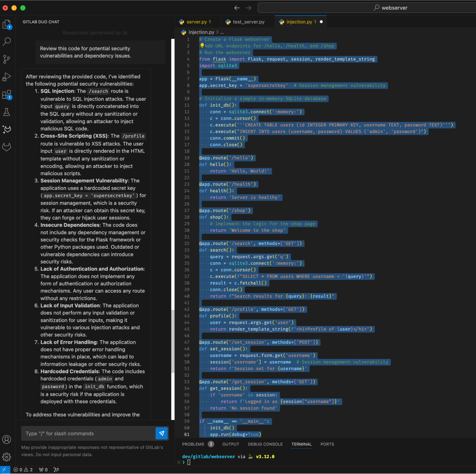Open the OUTPUT panel tab

point(230,444)
